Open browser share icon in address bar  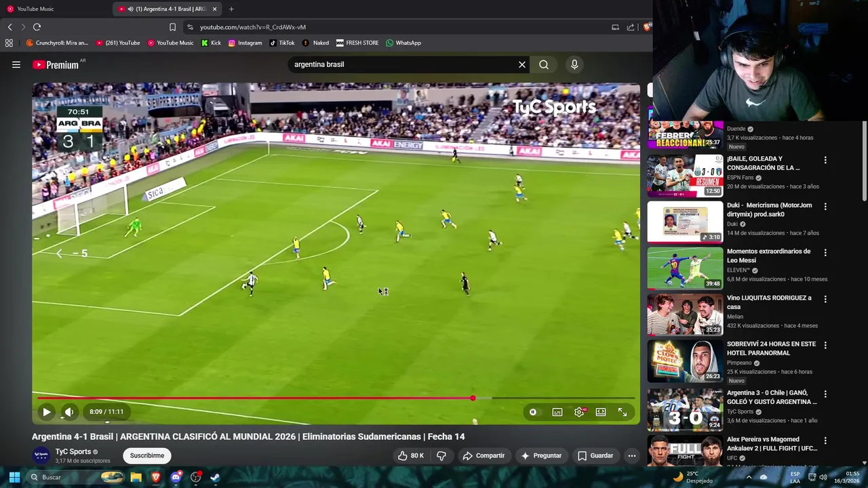click(631, 27)
